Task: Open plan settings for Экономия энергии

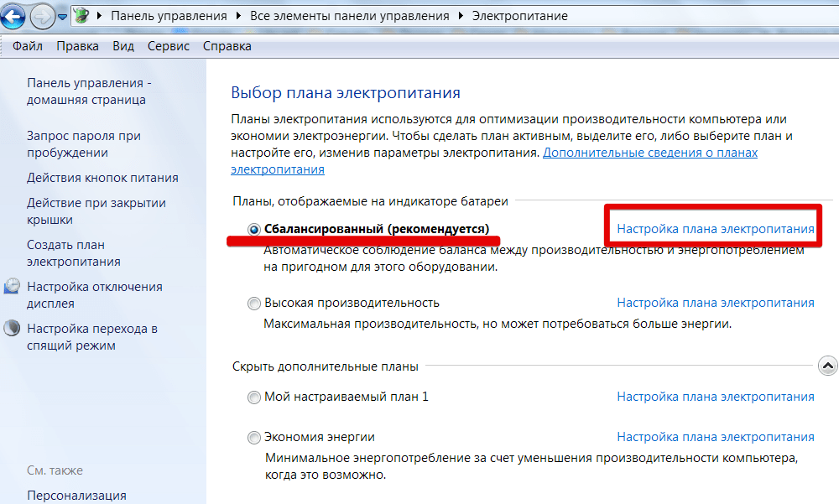Action: pos(716,437)
